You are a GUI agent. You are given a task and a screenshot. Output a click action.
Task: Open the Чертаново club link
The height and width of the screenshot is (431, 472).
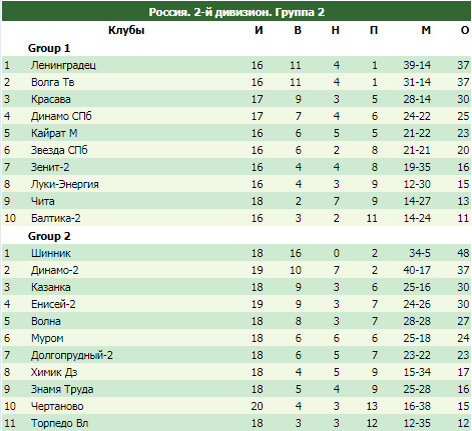tap(57, 406)
